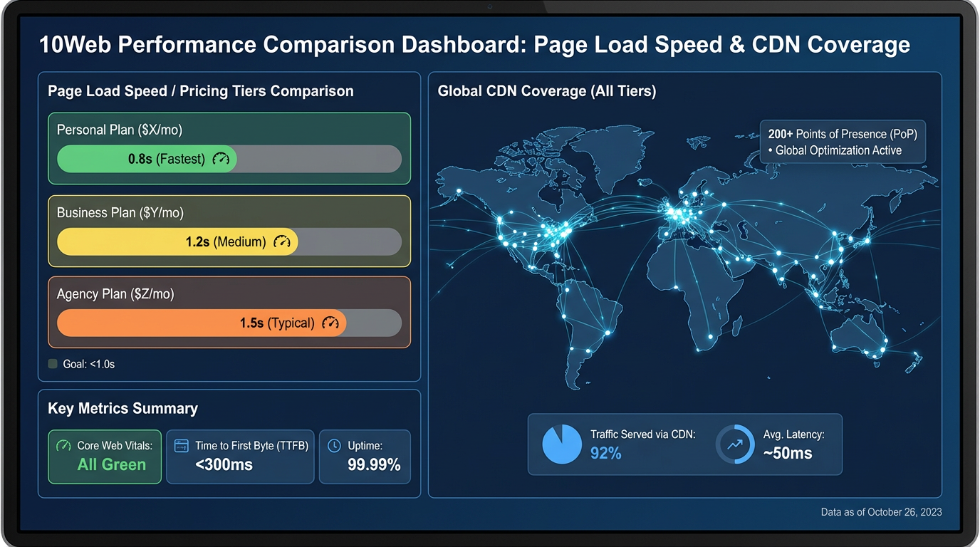980x547 pixels.
Task: Click the Core Web Vitals gauge icon
Action: pyautogui.click(x=62, y=445)
